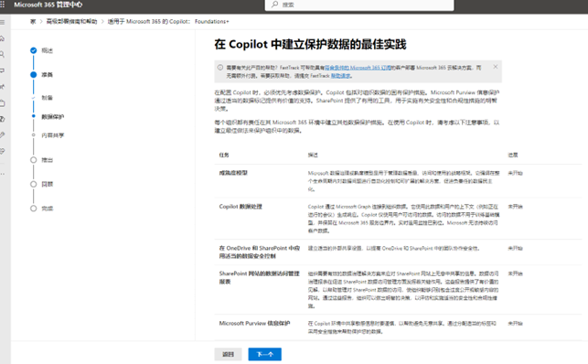Viewport: 588px width, 364px height.
Task: Click 未开始 status of Copilot 数据处理 row
Action: (515, 207)
